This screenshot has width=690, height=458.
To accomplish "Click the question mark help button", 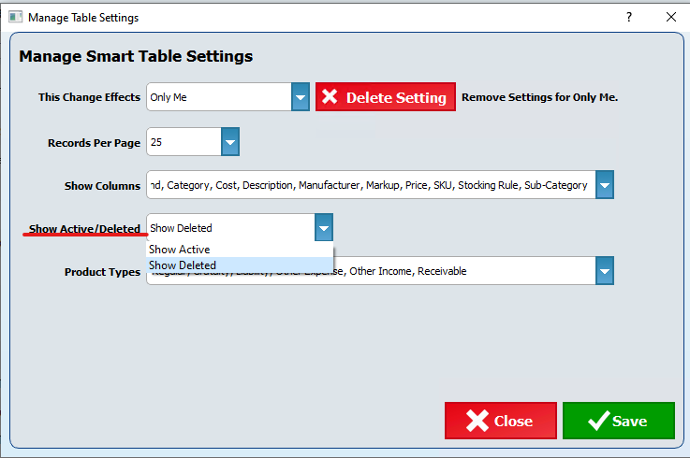I will tap(629, 17).
